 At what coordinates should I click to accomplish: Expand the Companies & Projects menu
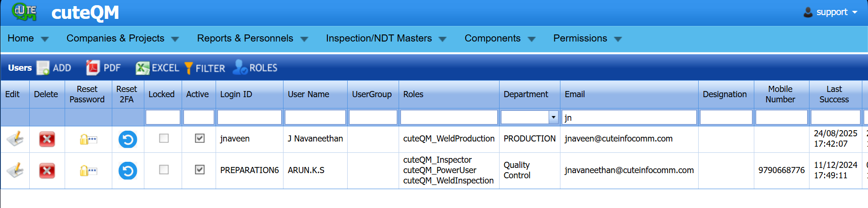tap(122, 39)
